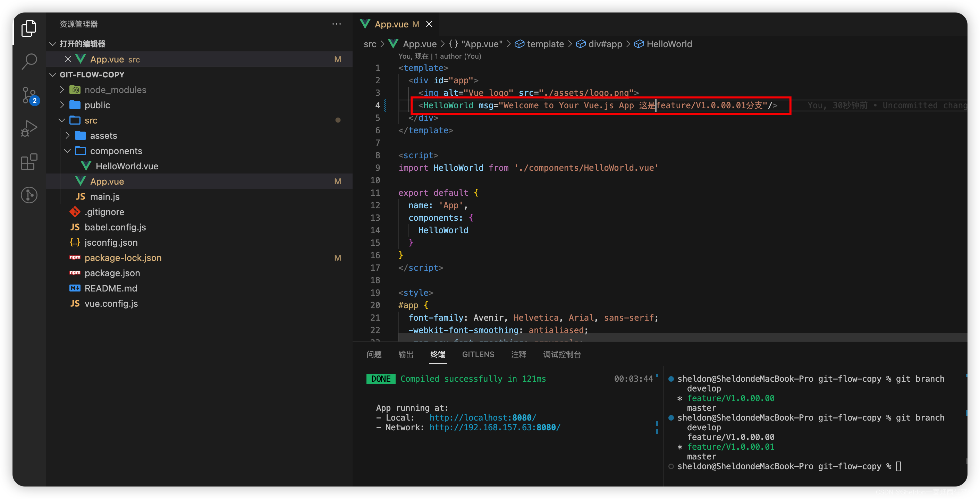Open jsconfig.json file
The width and height of the screenshot is (980, 499).
point(199,242)
